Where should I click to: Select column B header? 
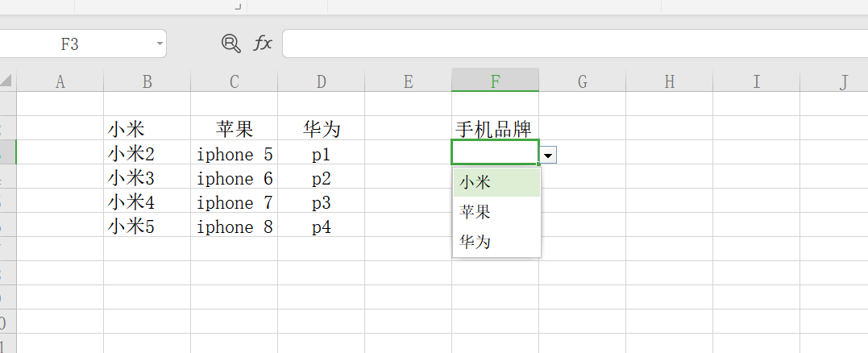(147, 82)
